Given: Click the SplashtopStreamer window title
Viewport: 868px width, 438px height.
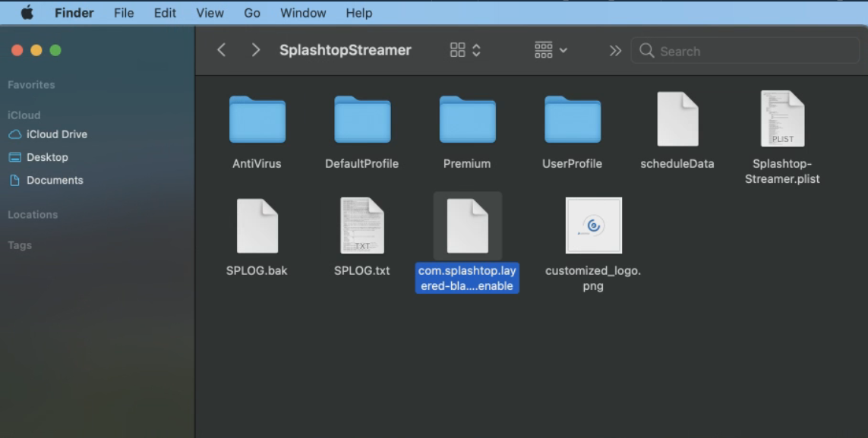Looking at the screenshot, I should point(346,50).
